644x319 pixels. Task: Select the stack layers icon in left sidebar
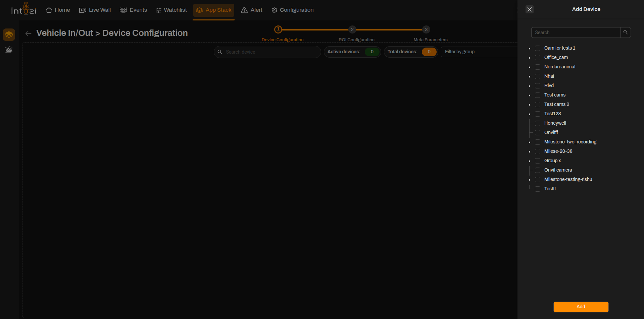pos(9,35)
